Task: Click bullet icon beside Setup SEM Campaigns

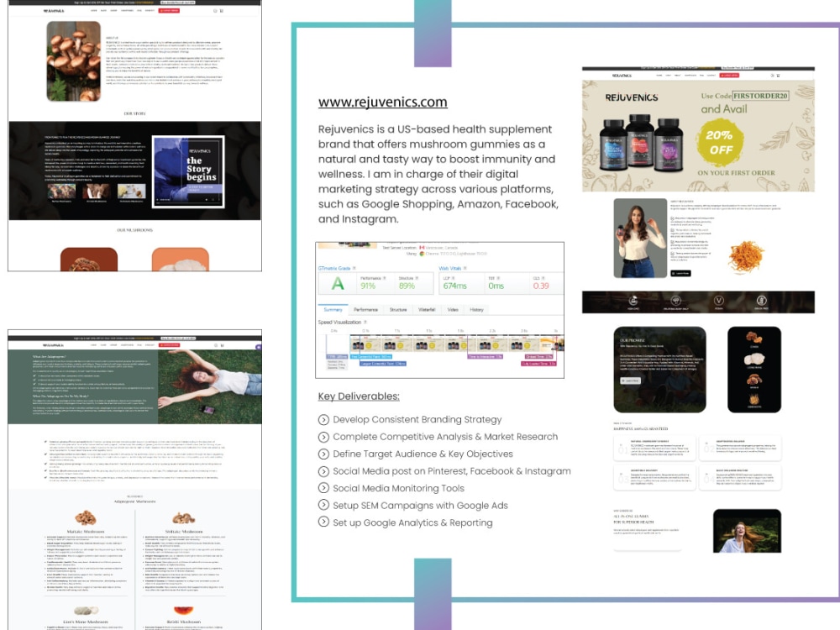Action: 323,505
